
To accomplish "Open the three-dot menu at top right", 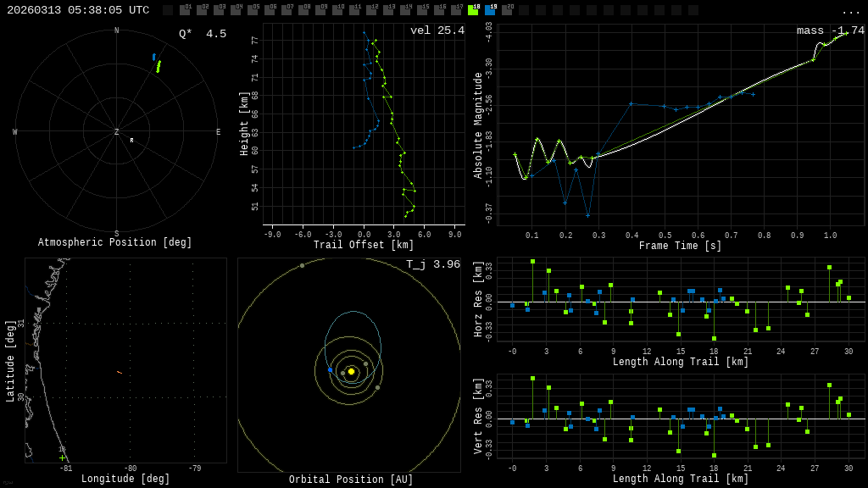I will pos(850,11).
